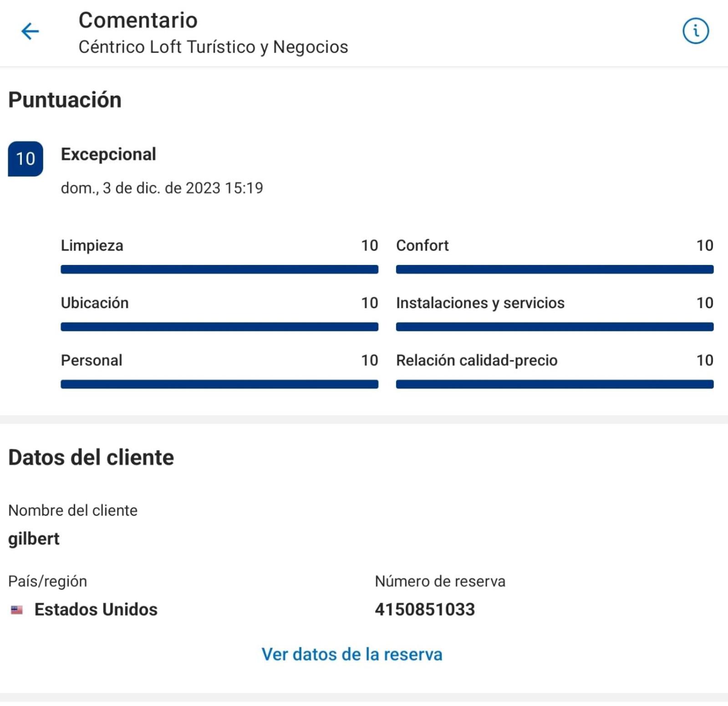Viewport: 728px width, 706px height.
Task: Tap the Ubicación score value 10
Action: pyautogui.click(x=370, y=303)
